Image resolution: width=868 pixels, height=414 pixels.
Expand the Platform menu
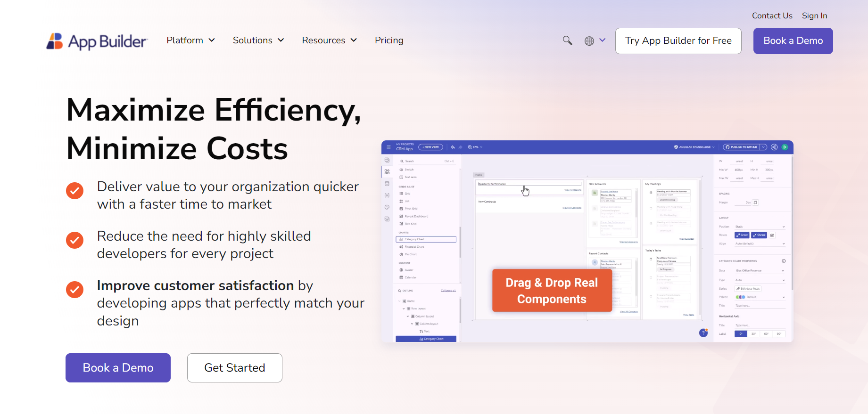[x=191, y=41]
